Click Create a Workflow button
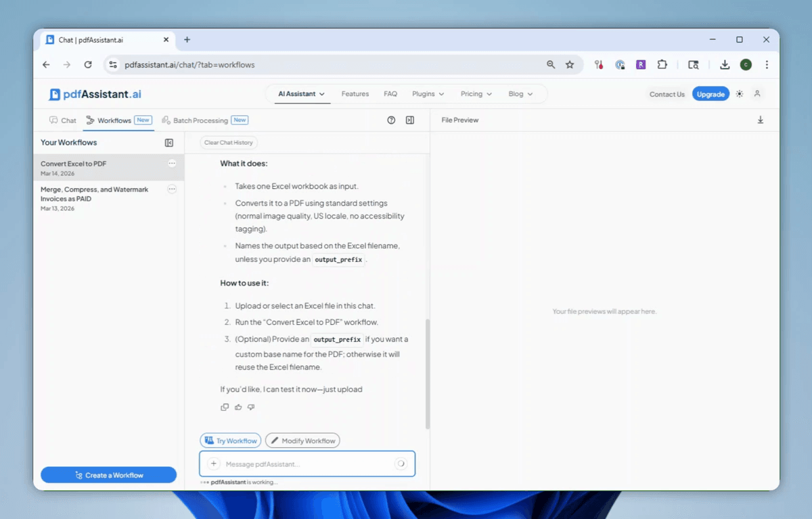This screenshot has height=519, width=812. [x=108, y=475]
